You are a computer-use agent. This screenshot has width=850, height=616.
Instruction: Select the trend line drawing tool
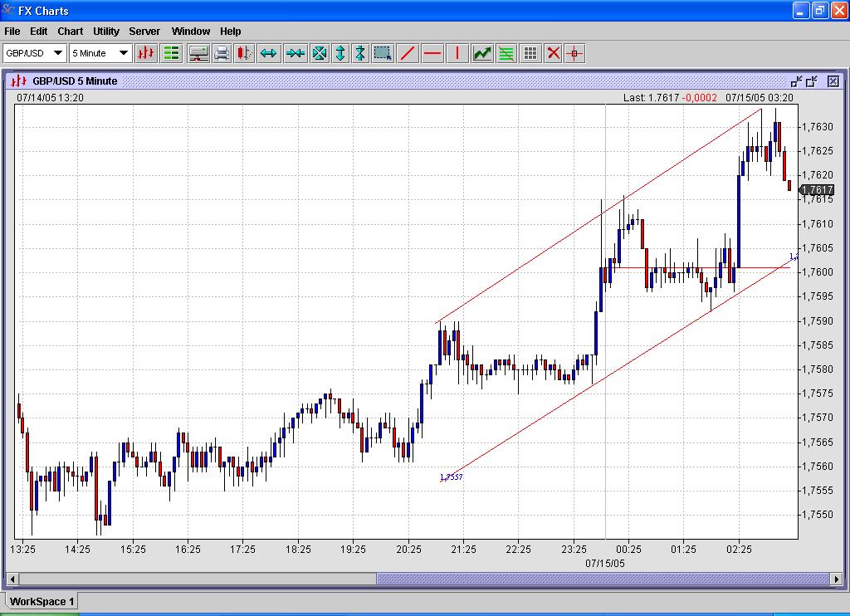(408, 53)
